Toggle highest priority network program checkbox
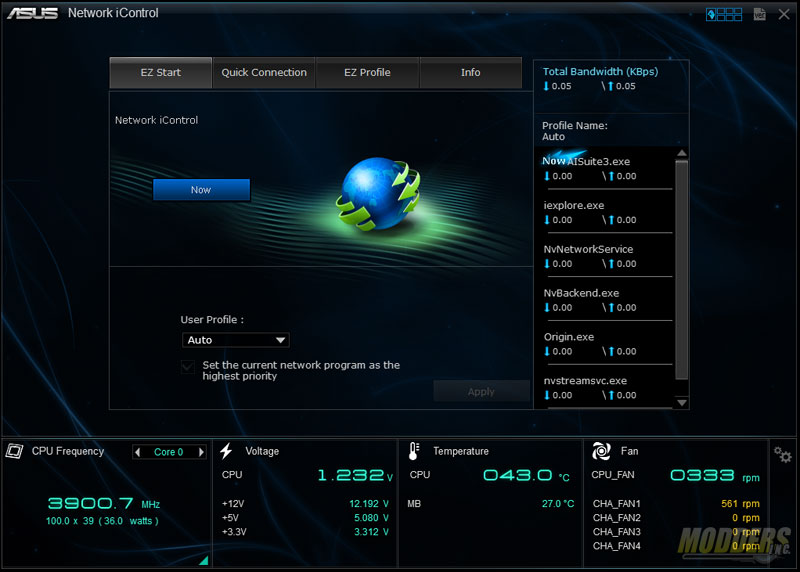 tap(188, 367)
